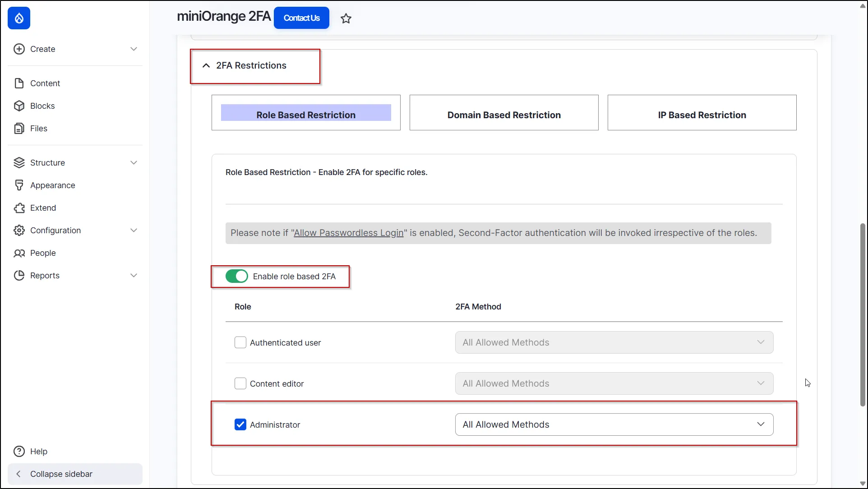Viewport: 868px width, 489px height.
Task: Expand the Create menu chevron
Action: [134, 49]
